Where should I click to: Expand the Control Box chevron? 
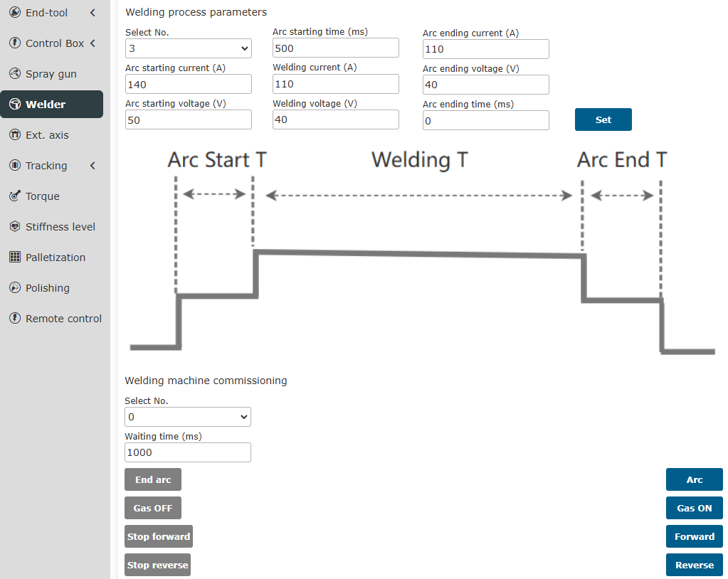tap(93, 43)
